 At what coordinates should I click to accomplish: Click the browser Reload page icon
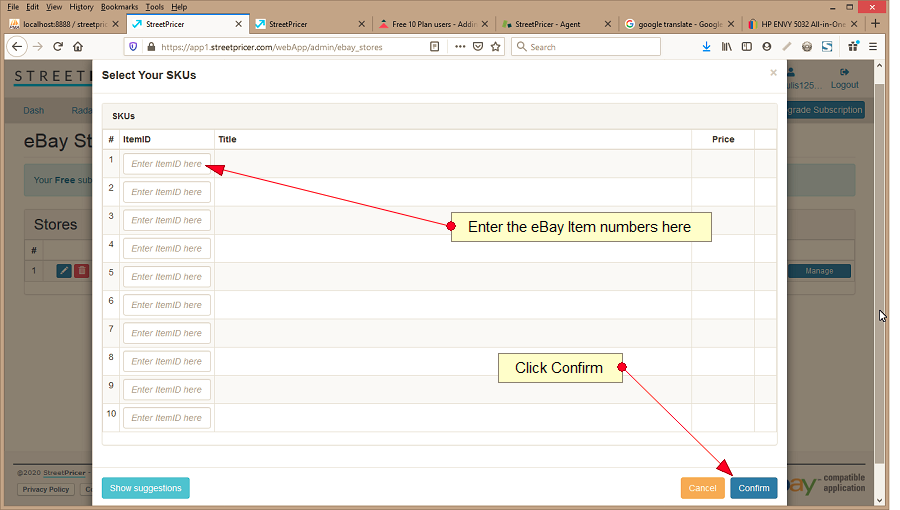58,46
